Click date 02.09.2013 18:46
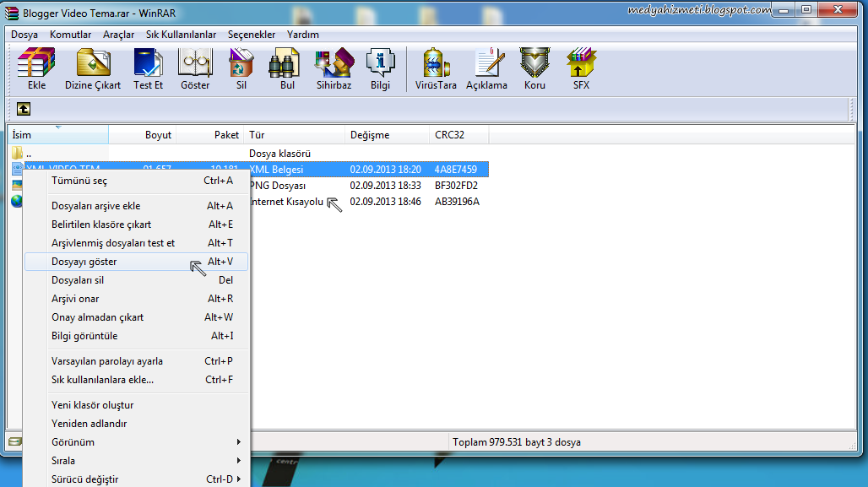 coord(385,202)
